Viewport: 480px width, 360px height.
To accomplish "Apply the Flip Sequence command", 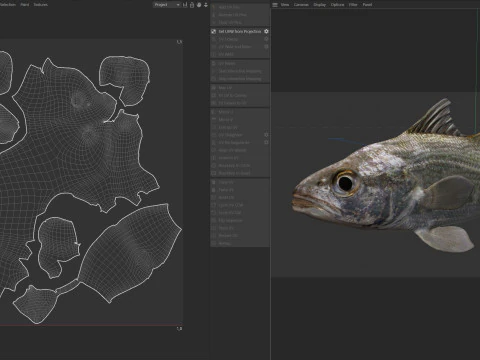I will tap(240, 220).
